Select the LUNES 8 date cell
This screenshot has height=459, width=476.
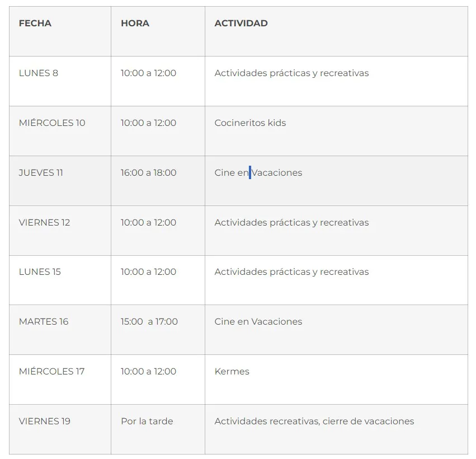click(39, 73)
